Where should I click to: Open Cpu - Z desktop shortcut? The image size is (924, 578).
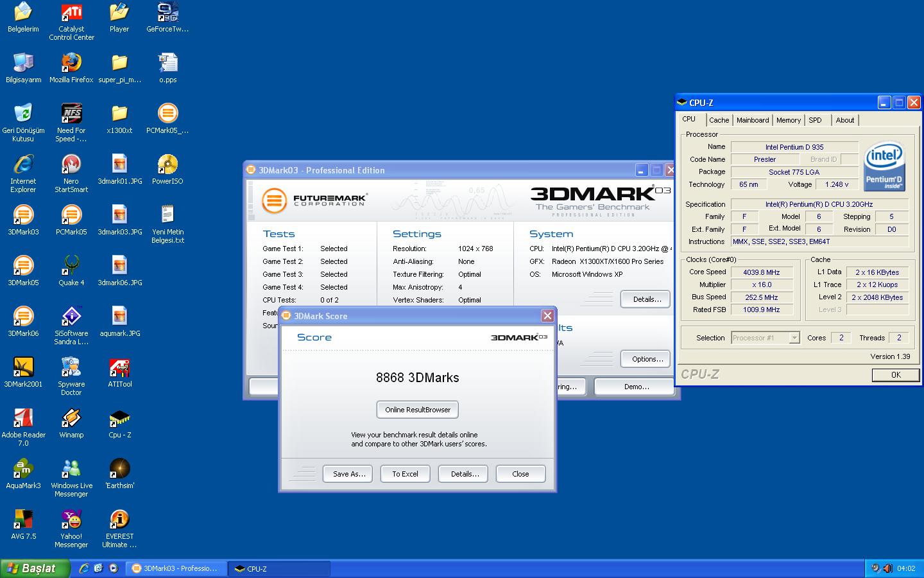point(119,423)
